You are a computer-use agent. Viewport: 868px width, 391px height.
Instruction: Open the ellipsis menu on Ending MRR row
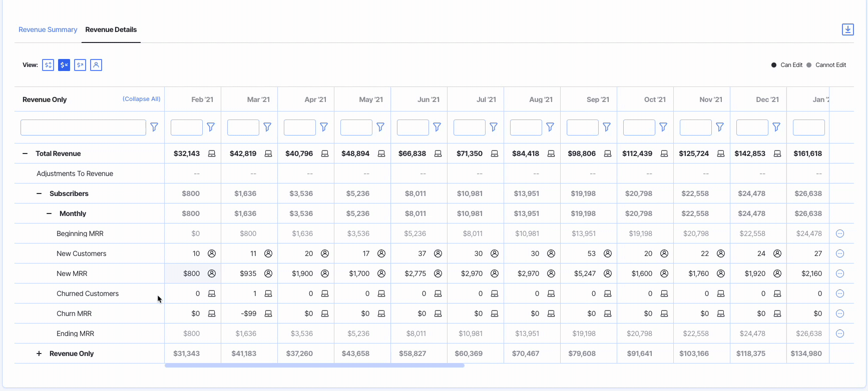pyautogui.click(x=840, y=333)
